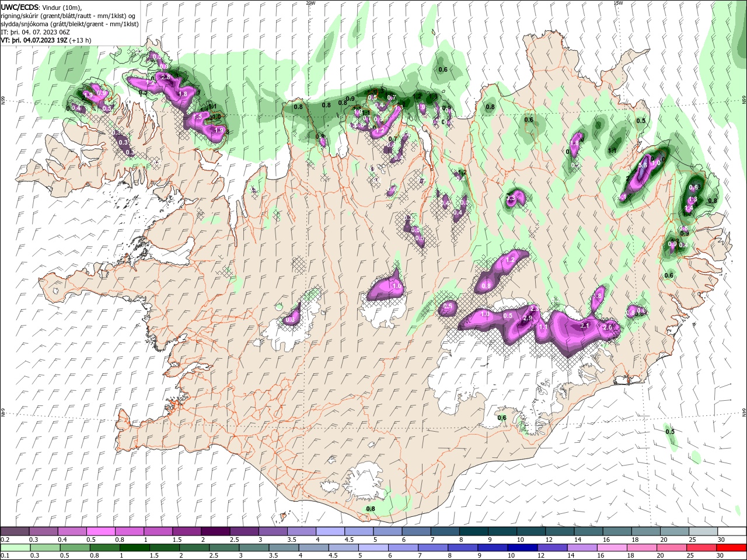This screenshot has width=747, height=560.
Task: Pick the darkest purple upper swatch between 2 and 2.5
Action: tap(215, 531)
